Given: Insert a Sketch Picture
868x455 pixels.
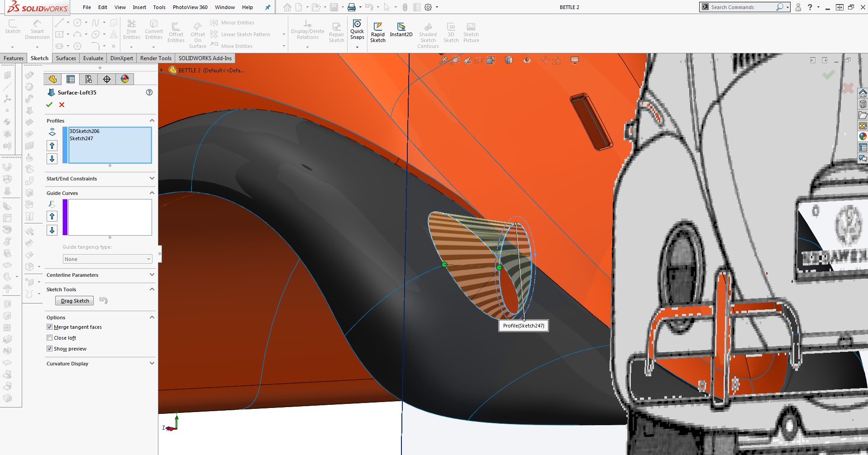Looking at the screenshot, I should [x=471, y=33].
